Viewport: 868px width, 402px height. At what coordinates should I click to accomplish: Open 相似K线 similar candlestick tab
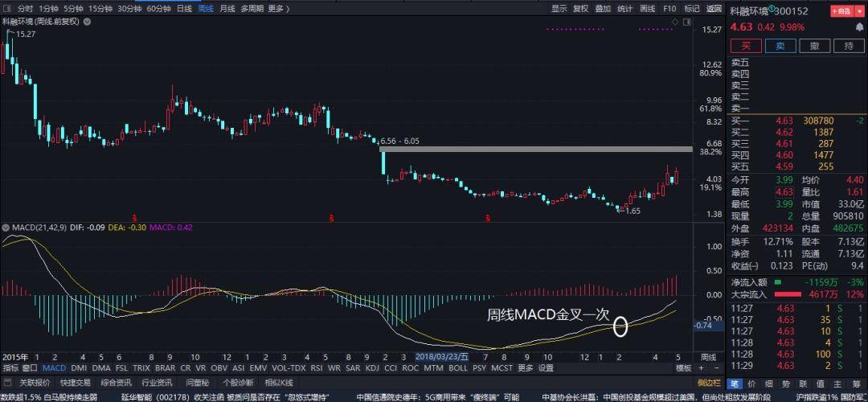point(278,382)
